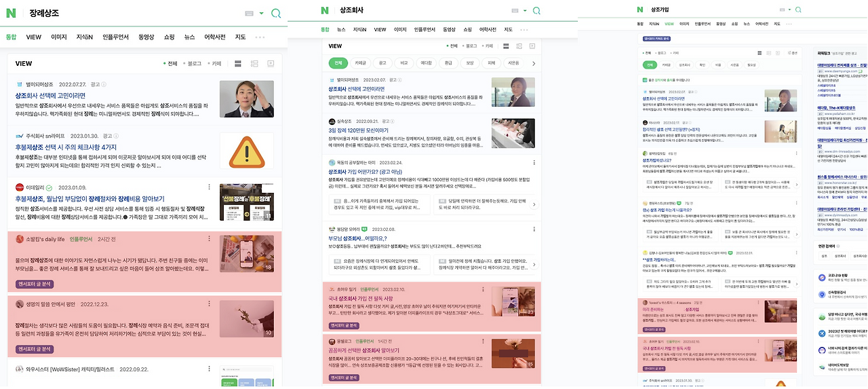The image size is (868, 389).
Task: Open the 뉴스 tab in the 상조회사 window
Action: point(341,30)
